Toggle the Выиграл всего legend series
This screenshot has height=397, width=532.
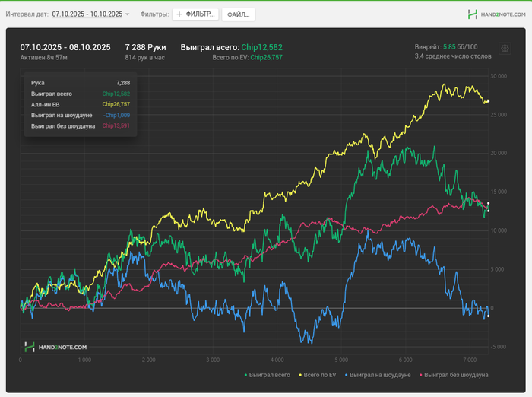268,375
